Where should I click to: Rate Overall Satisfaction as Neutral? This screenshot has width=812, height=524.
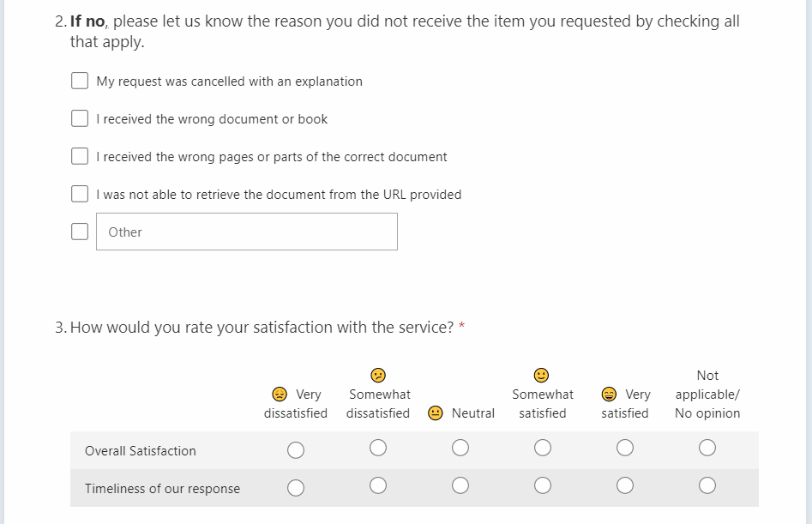click(460, 448)
